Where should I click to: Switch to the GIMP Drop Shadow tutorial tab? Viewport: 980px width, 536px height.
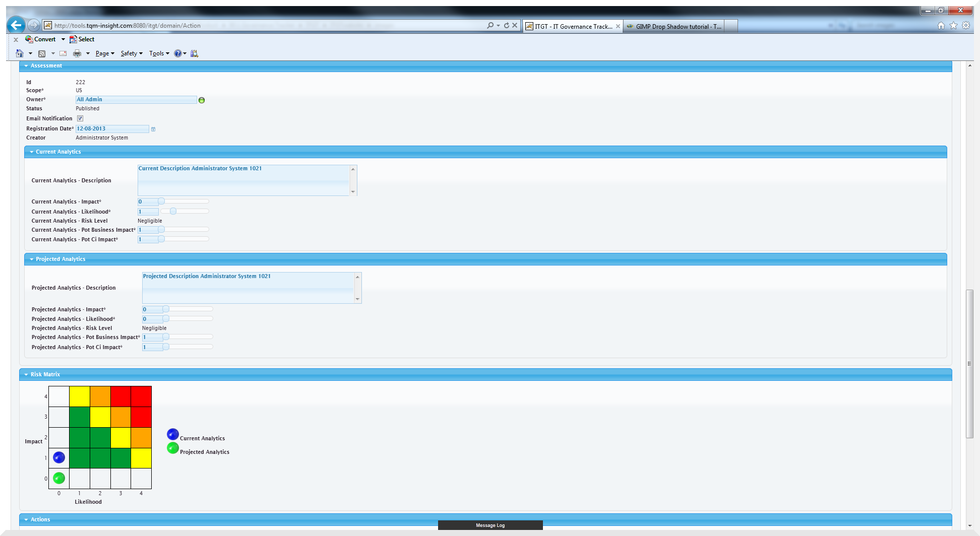click(x=676, y=26)
